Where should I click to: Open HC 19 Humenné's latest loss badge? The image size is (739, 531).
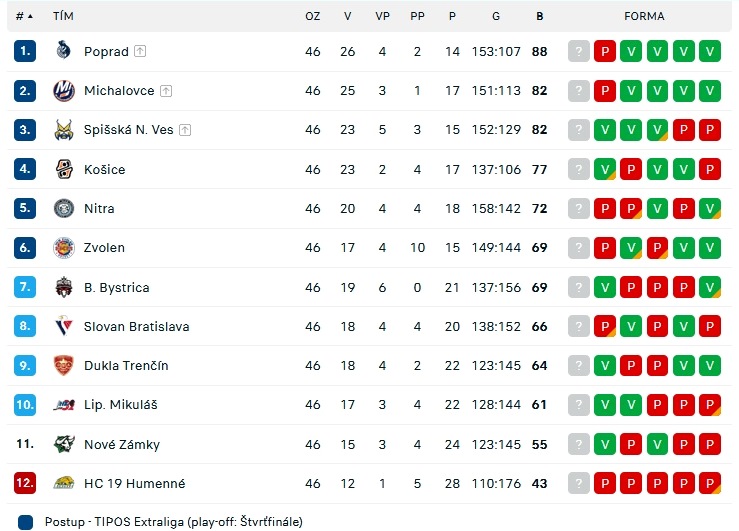point(605,483)
